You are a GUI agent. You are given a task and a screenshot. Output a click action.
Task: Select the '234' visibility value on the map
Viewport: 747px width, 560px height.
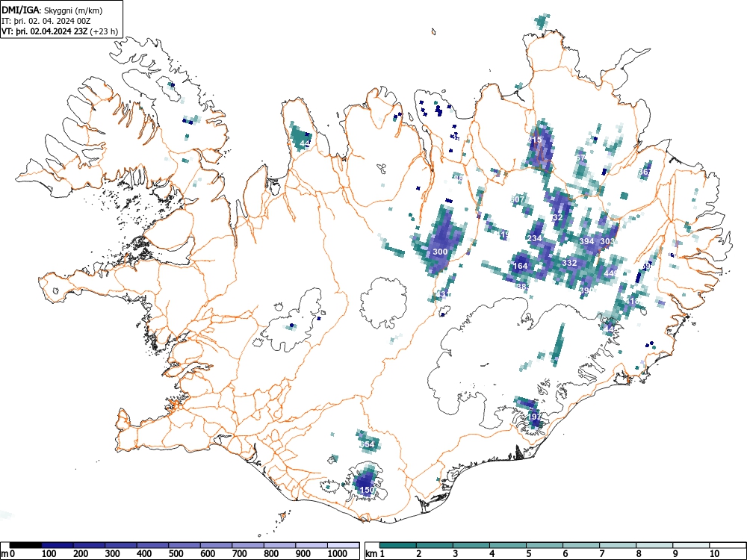tap(535, 239)
